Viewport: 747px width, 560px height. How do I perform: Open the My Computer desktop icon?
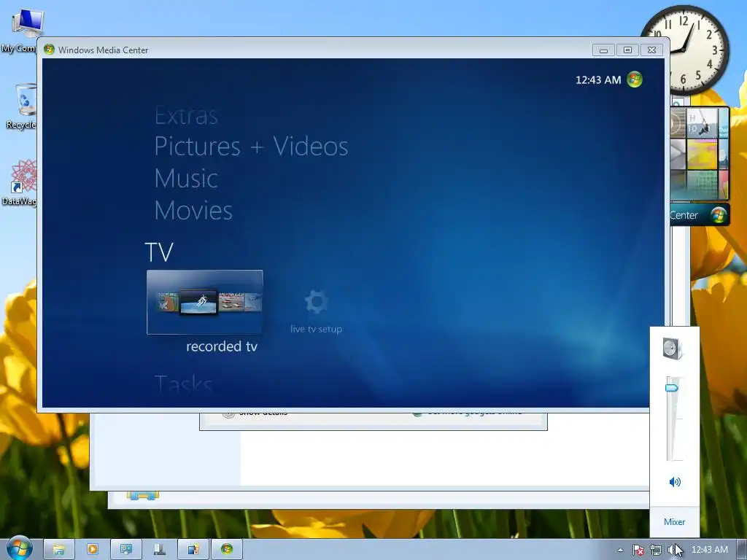27,31
